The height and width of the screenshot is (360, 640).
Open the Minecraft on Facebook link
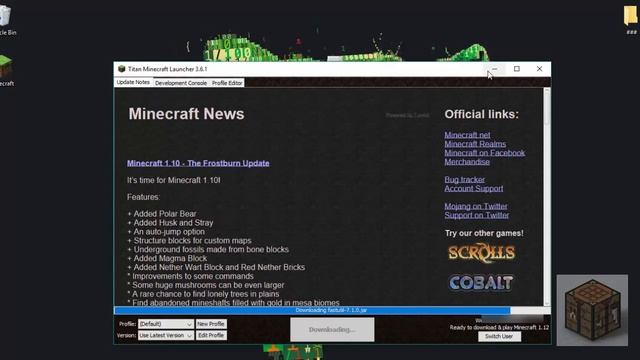[x=484, y=153]
